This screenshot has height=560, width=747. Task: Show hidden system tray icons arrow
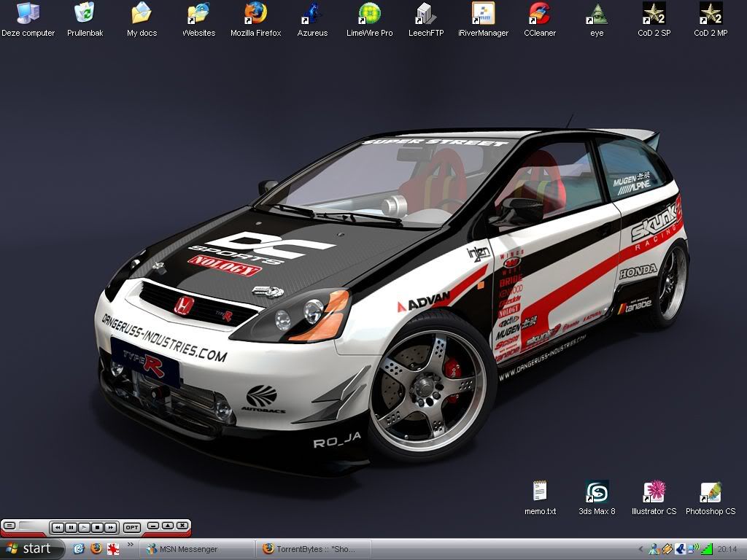[x=640, y=549]
